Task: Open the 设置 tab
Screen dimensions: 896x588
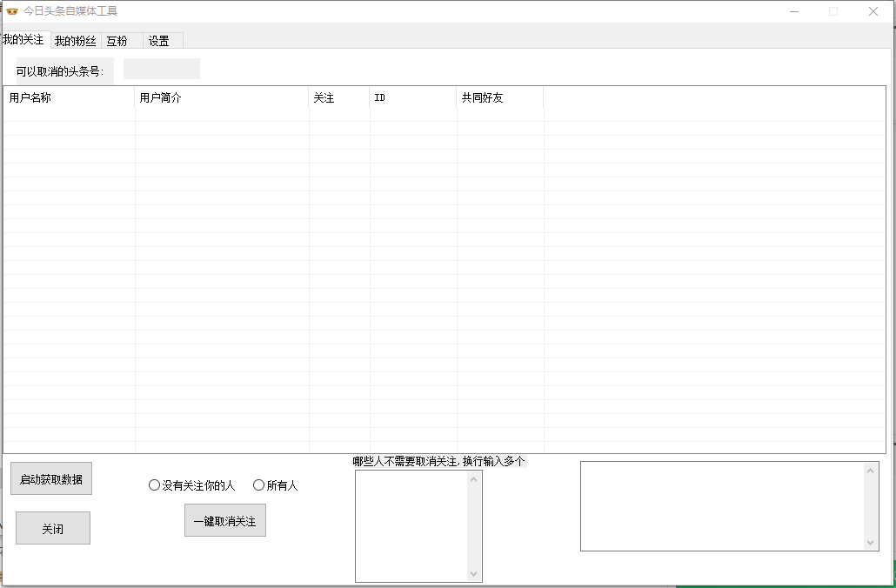Action: pos(159,41)
